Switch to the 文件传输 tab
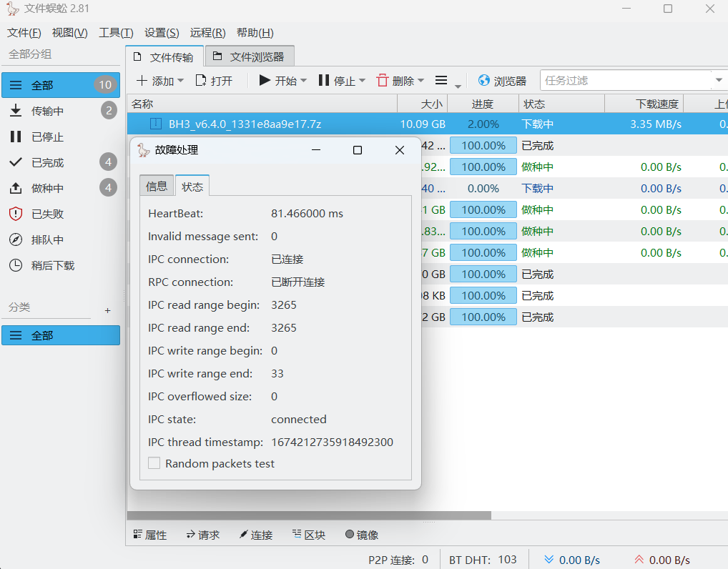 tap(164, 56)
